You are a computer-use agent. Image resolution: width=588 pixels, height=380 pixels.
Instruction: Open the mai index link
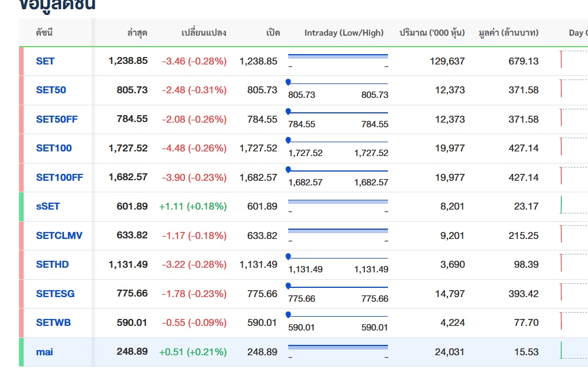point(44,352)
